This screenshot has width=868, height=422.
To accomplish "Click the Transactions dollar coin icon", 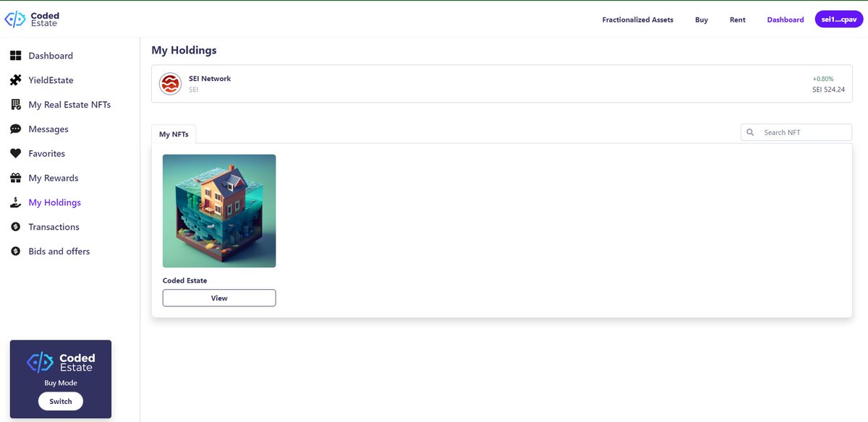I will (15, 227).
